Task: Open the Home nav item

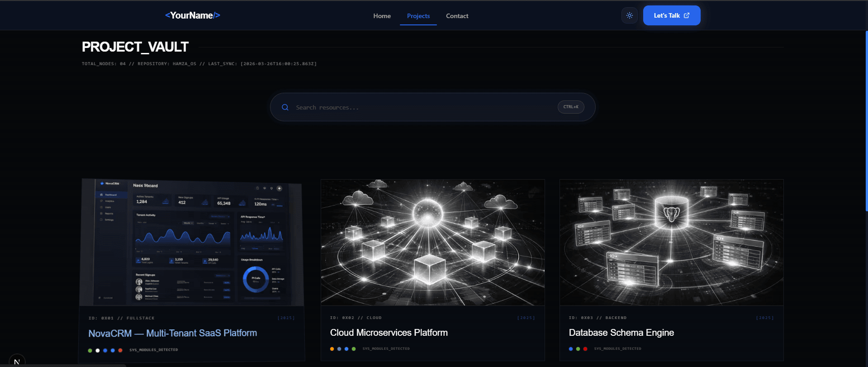Action: pyautogui.click(x=382, y=16)
